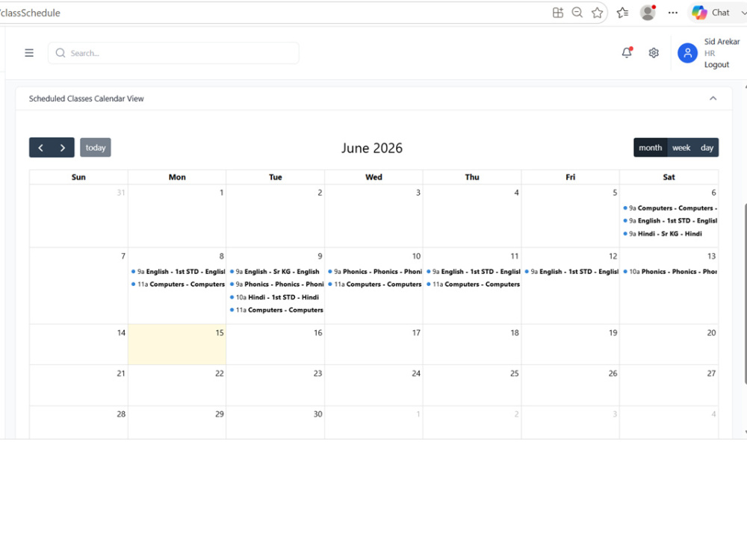Image resolution: width=747 pixels, height=560 pixels.
Task: Focus the Search input field
Action: [x=173, y=53]
